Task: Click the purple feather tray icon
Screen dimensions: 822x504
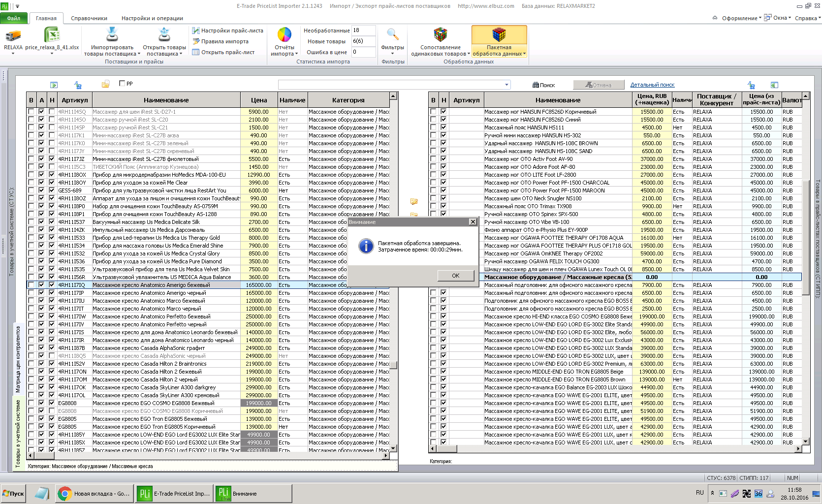Action: [734, 494]
